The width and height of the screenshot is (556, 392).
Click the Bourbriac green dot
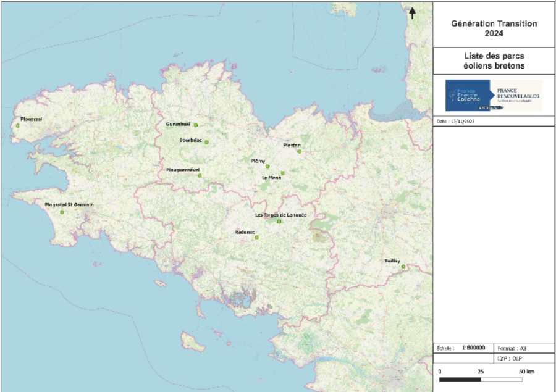(x=206, y=142)
